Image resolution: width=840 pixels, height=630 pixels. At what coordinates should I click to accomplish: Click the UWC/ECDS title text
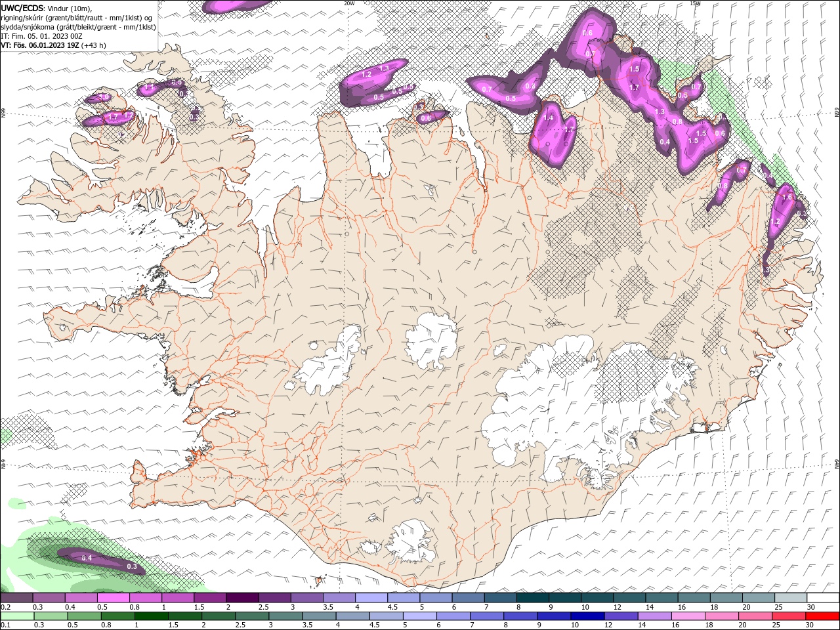[x=24, y=8]
